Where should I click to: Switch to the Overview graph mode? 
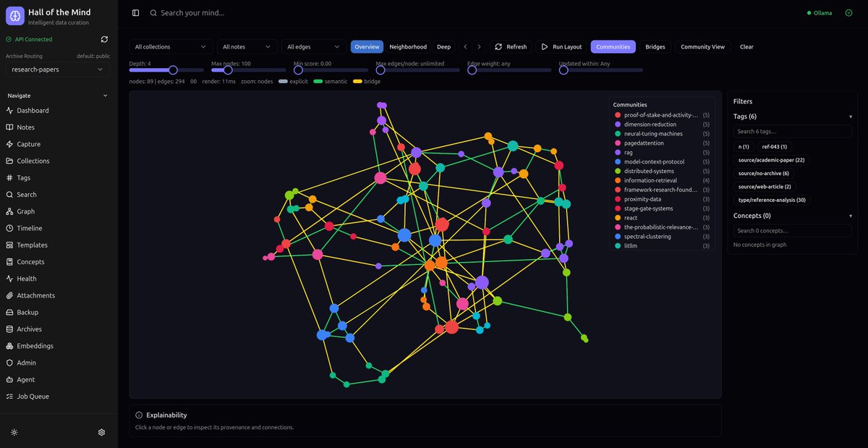[x=367, y=47]
